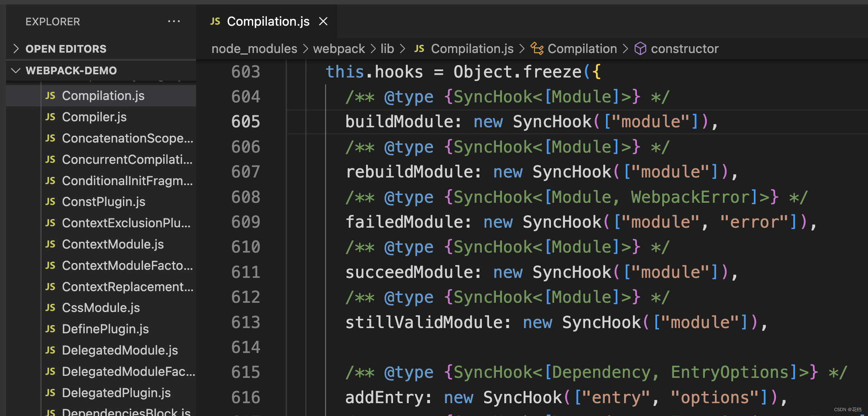Click line number 609 in the gutter
Screen dimensions: 868x416
246,222
